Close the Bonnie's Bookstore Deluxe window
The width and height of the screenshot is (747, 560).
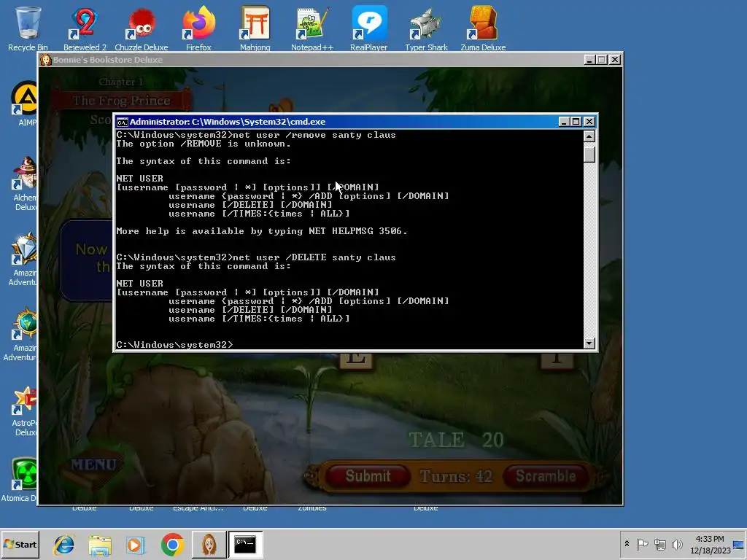click(615, 60)
